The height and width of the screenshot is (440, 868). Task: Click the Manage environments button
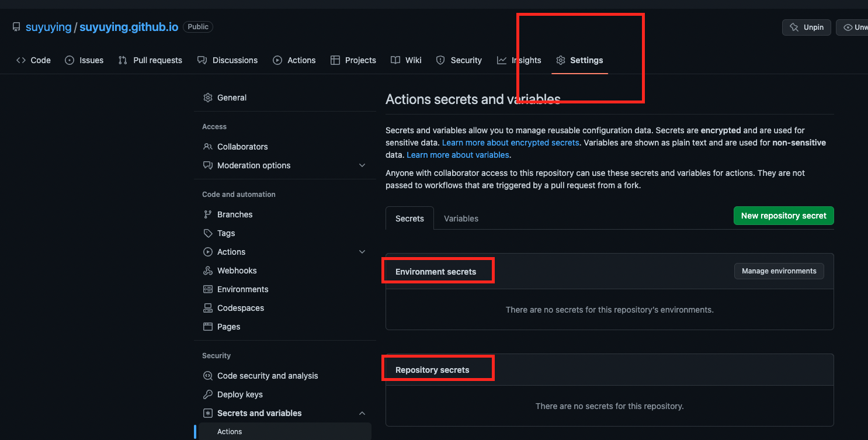(x=779, y=271)
